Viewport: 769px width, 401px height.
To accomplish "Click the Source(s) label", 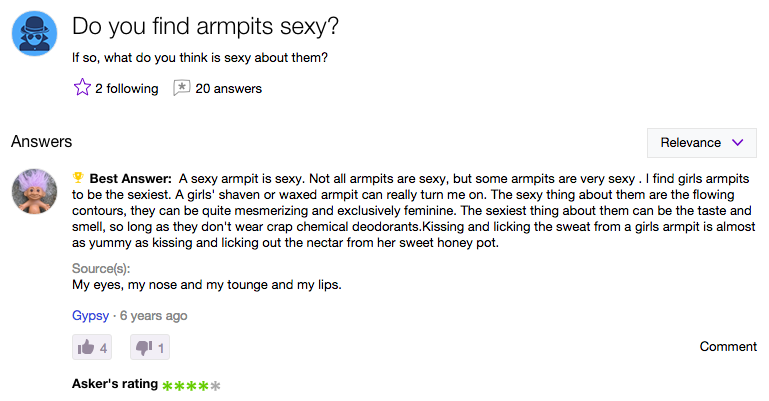I will coord(101,268).
